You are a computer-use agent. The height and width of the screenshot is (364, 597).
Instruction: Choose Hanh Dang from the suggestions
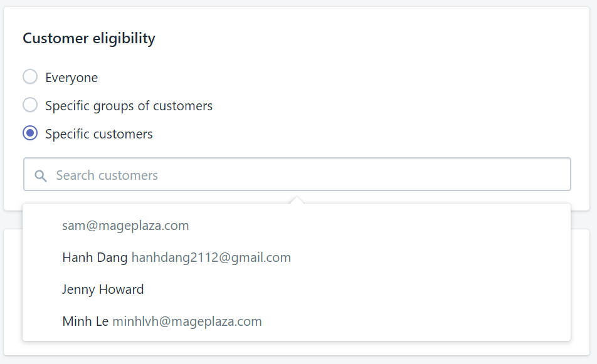pos(297,257)
